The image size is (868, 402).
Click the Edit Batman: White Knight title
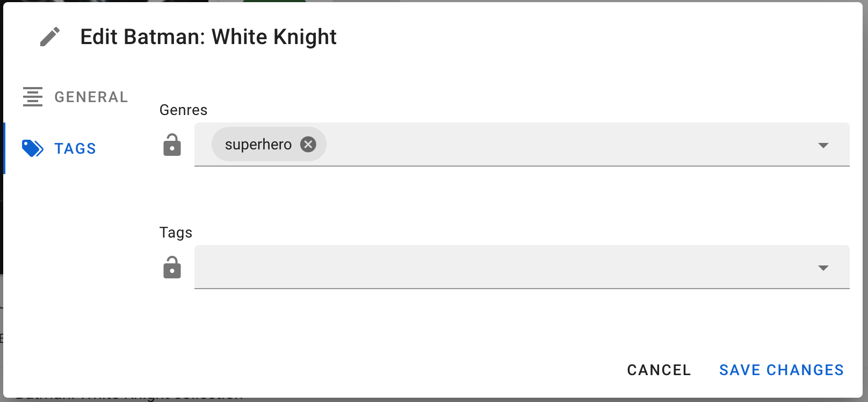coord(208,37)
